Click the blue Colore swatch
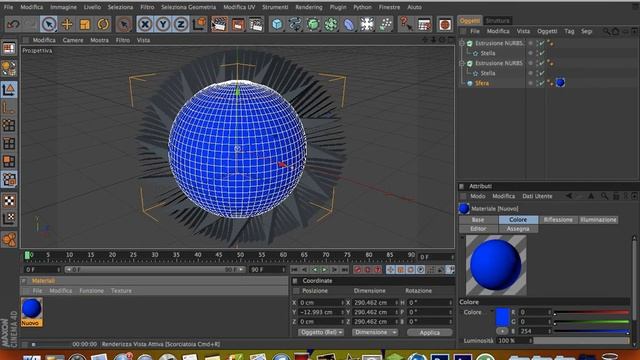640x360 pixels. point(502,317)
